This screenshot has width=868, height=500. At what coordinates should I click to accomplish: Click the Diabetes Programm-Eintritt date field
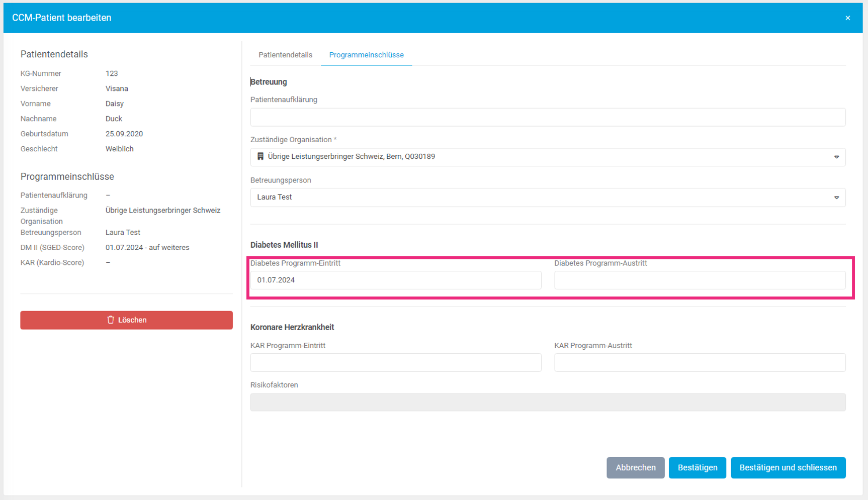coord(395,280)
